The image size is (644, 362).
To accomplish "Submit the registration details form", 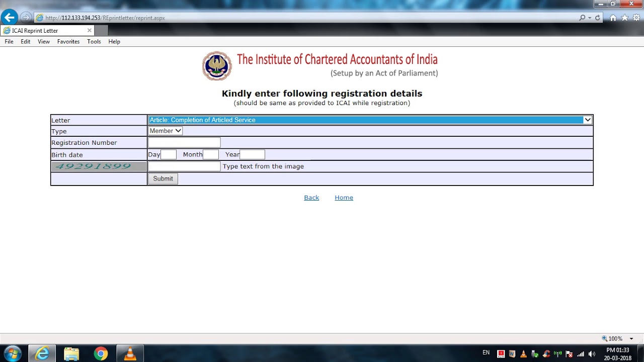I will 163,178.
